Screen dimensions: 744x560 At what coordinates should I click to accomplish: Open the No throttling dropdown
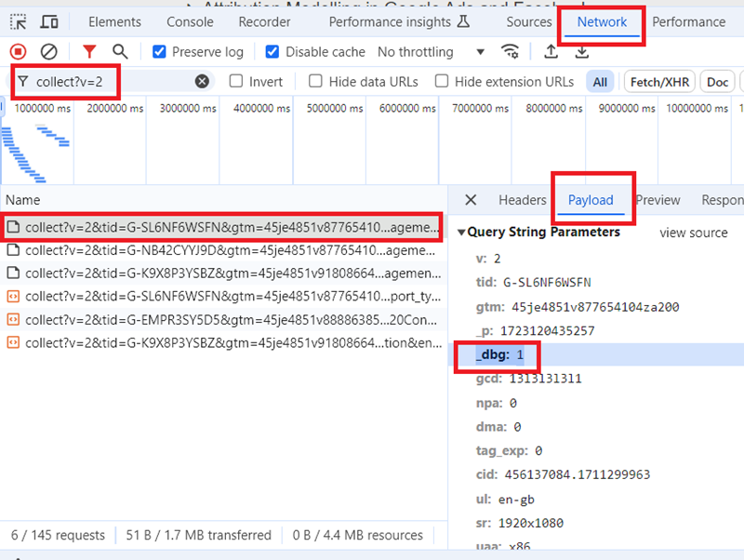[x=430, y=52]
